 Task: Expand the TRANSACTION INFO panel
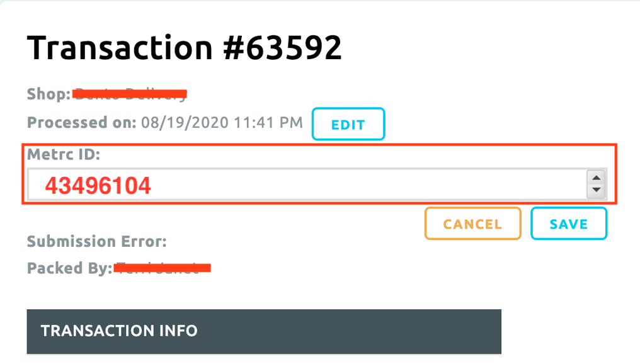coord(263,331)
